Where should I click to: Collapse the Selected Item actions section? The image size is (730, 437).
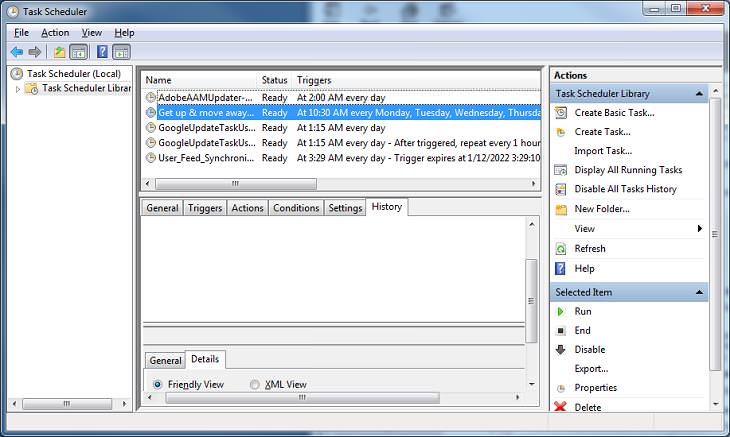point(699,292)
